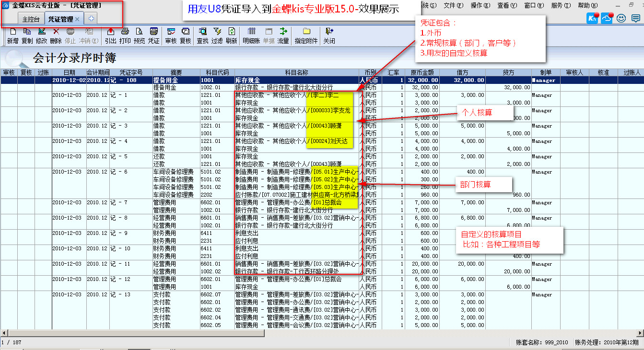Click the 借方 column header
The width and height of the screenshot is (644, 350).
click(x=462, y=72)
